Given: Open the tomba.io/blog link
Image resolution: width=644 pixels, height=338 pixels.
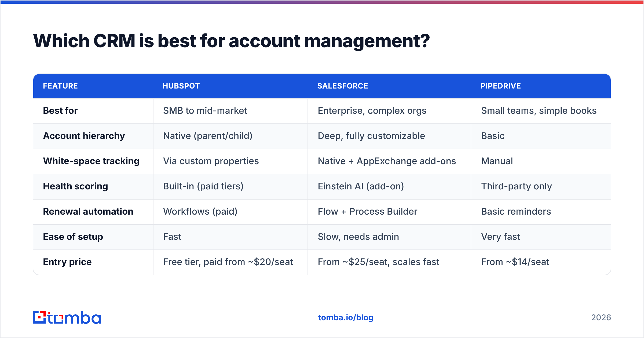Looking at the screenshot, I should point(346,318).
